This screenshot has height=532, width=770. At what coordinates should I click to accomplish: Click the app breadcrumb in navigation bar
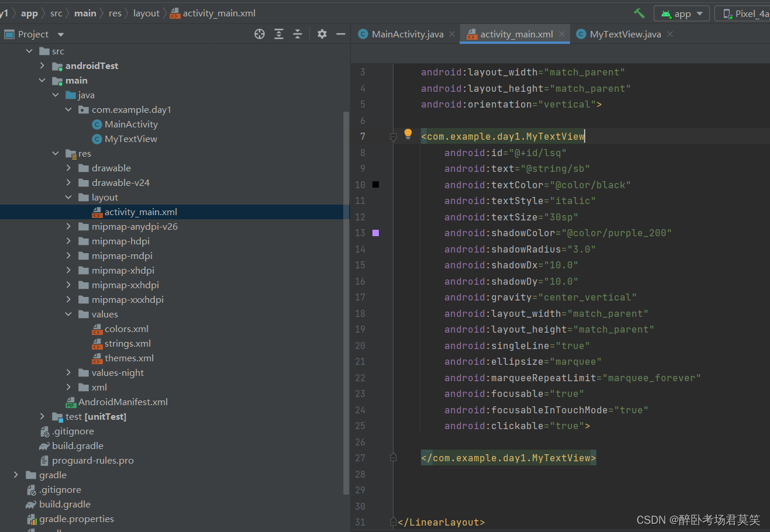point(29,13)
